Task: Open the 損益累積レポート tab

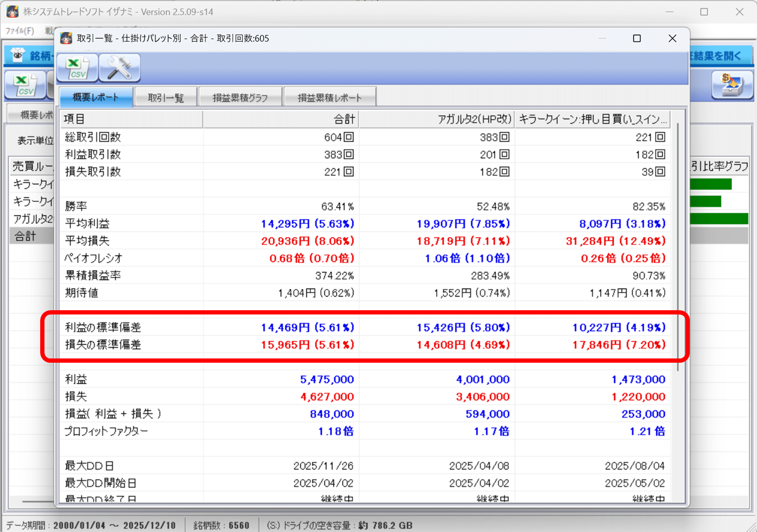Action: point(330,98)
